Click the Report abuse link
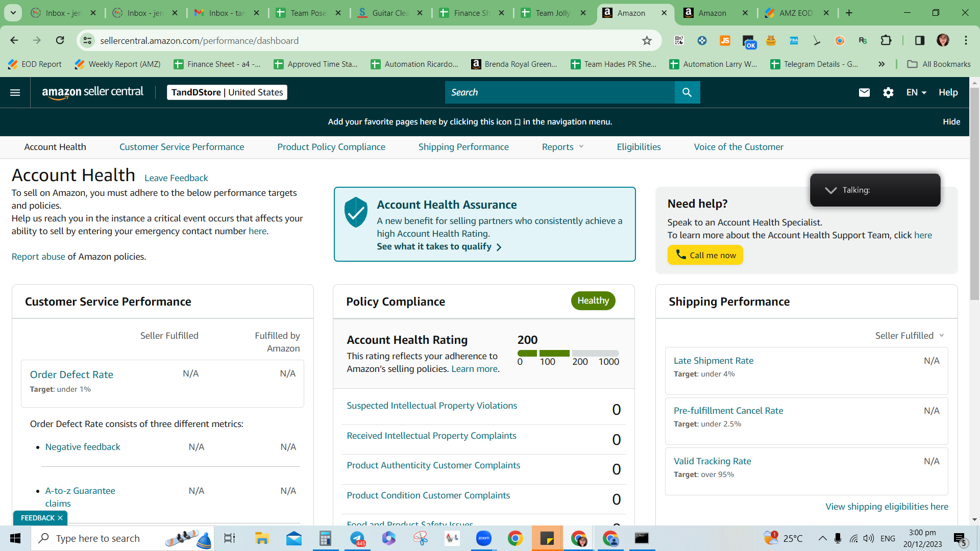 38,257
